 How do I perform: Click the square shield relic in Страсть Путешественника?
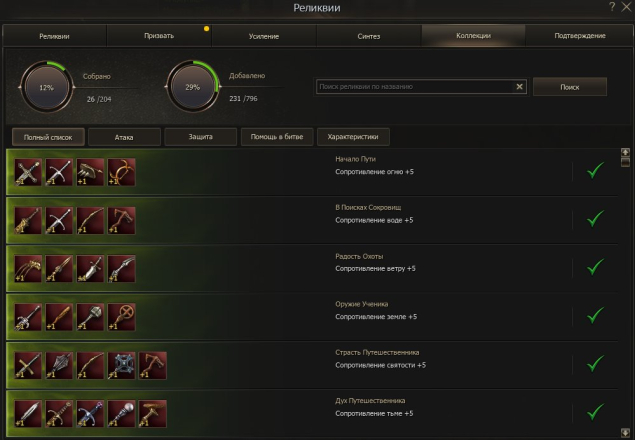pyautogui.click(x=121, y=365)
